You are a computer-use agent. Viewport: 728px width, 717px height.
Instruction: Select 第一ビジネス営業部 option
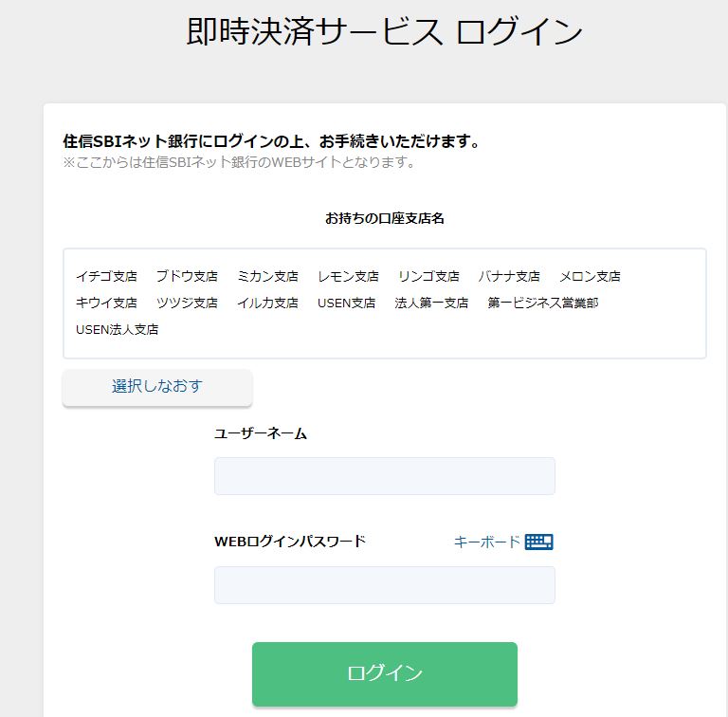[543, 303]
